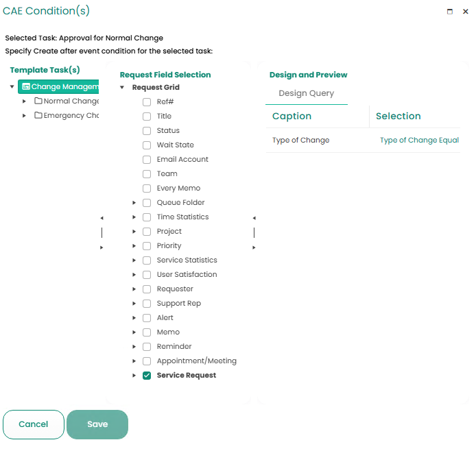Click the left splitter expand-right arrow

tap(102, 247)
